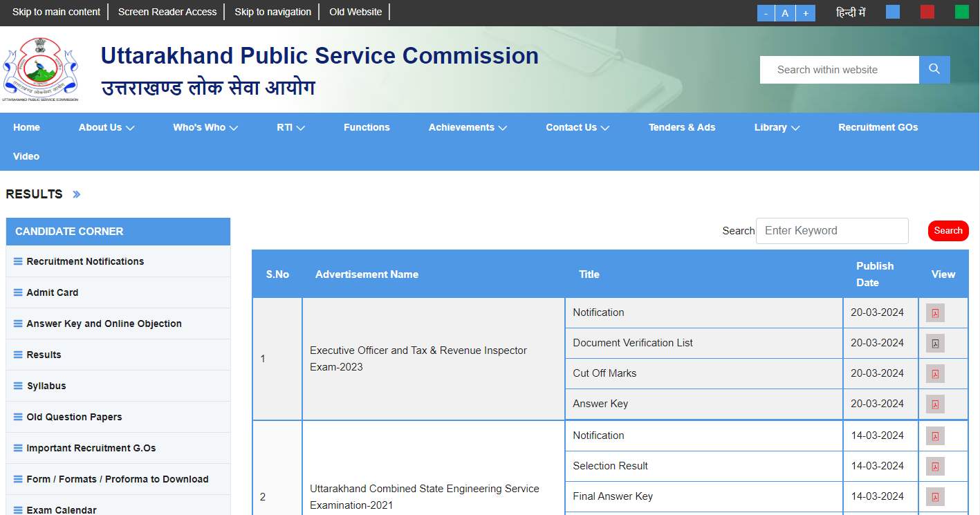Open Results in Candidate Corner sidebar

[x=44, y=355]
